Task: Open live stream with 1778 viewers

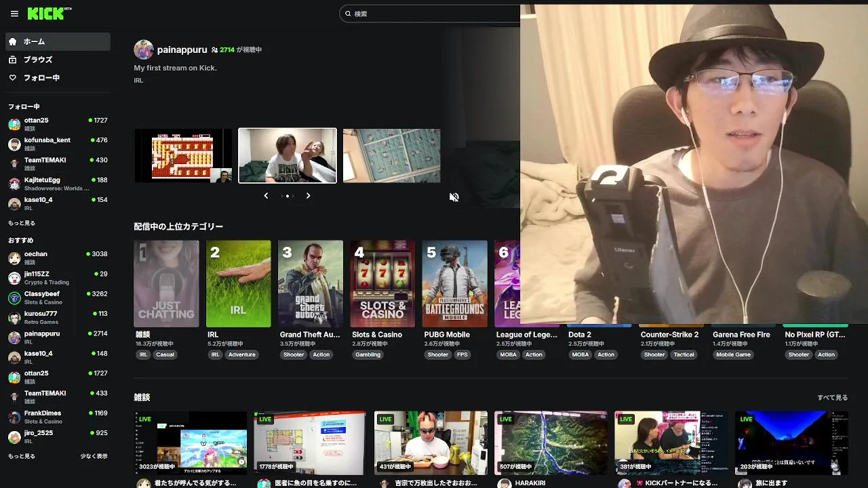Action: tap(311, 443)
